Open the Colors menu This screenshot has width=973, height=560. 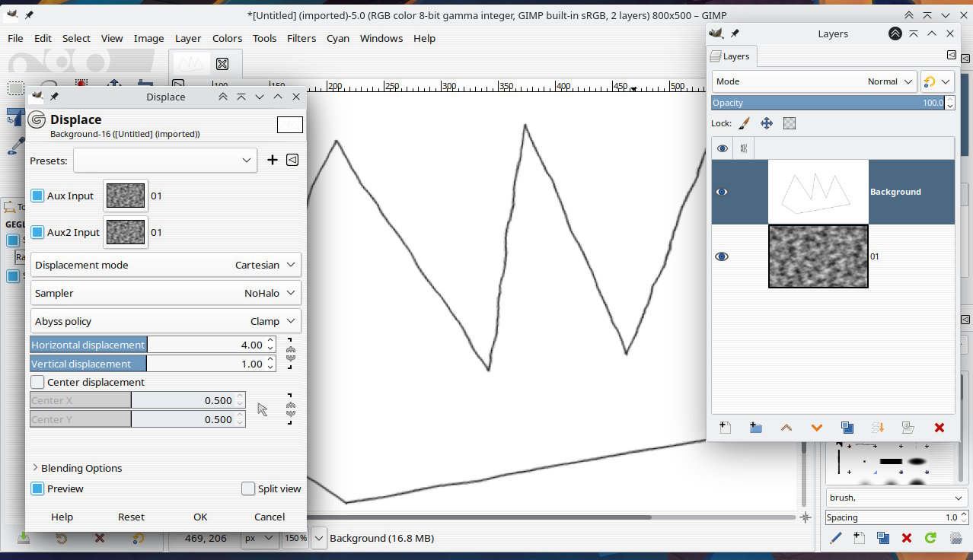(227, 38)
